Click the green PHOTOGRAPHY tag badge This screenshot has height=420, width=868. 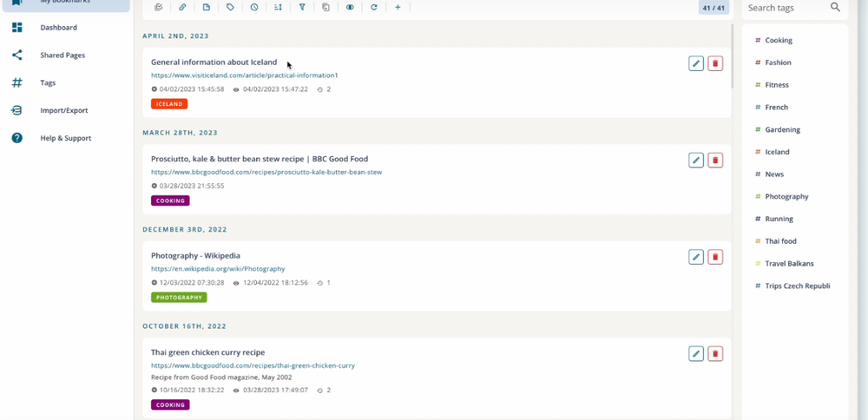click(x=179, y=298)
